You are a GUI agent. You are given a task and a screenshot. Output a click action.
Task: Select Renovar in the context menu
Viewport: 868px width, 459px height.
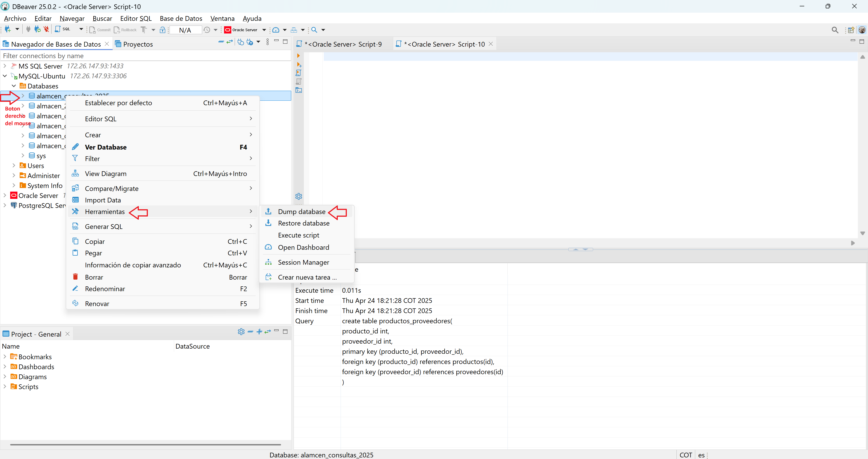[x=163, y=304]
